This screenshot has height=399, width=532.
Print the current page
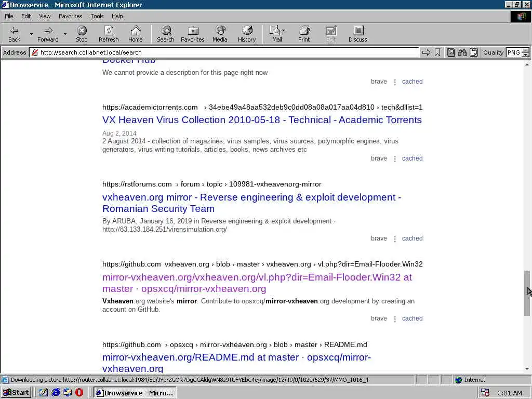(304, 34)
